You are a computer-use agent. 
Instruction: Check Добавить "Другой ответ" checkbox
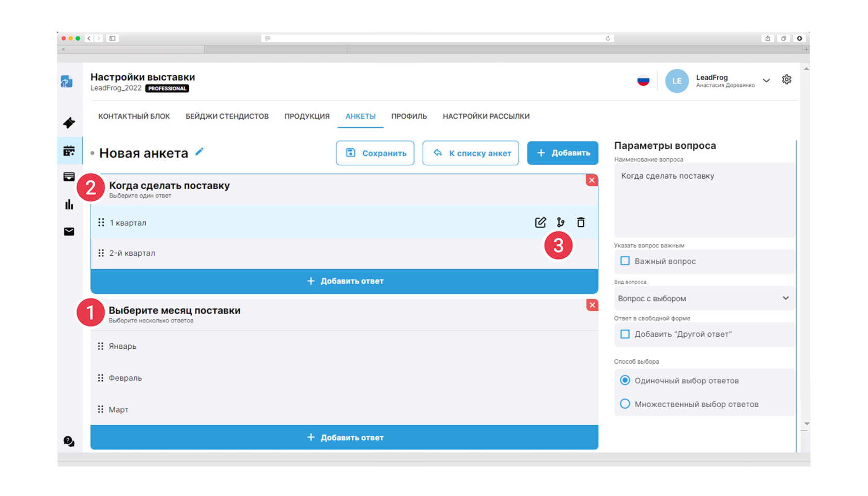pyautogui.click(x=625, y=334)
